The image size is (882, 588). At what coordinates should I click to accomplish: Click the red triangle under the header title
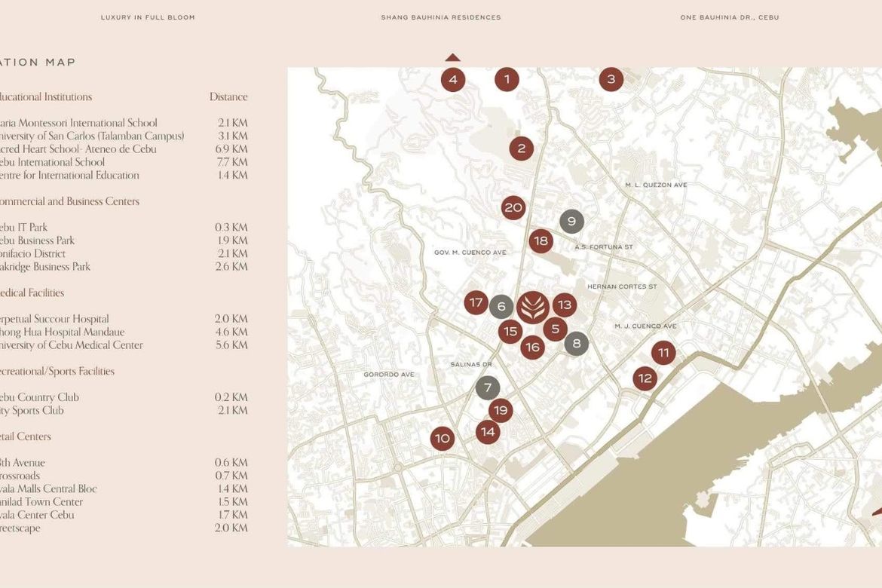point(453,57)
